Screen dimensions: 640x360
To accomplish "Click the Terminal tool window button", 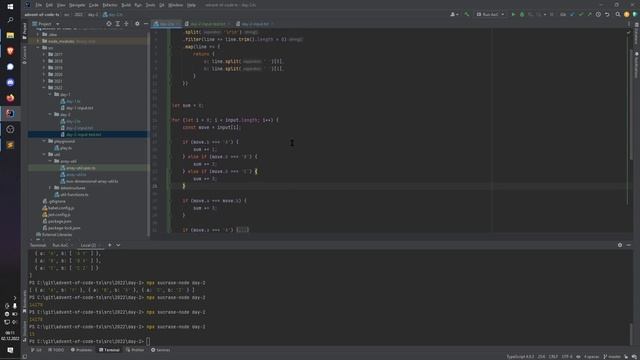I will [x=109, y=350].
